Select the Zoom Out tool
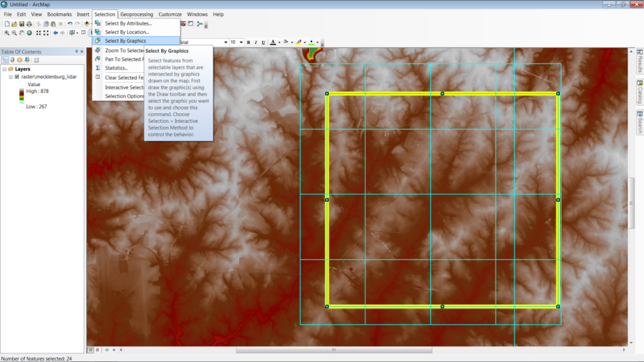This screenshot has width=644, height=362. click(x=14, y=33)
